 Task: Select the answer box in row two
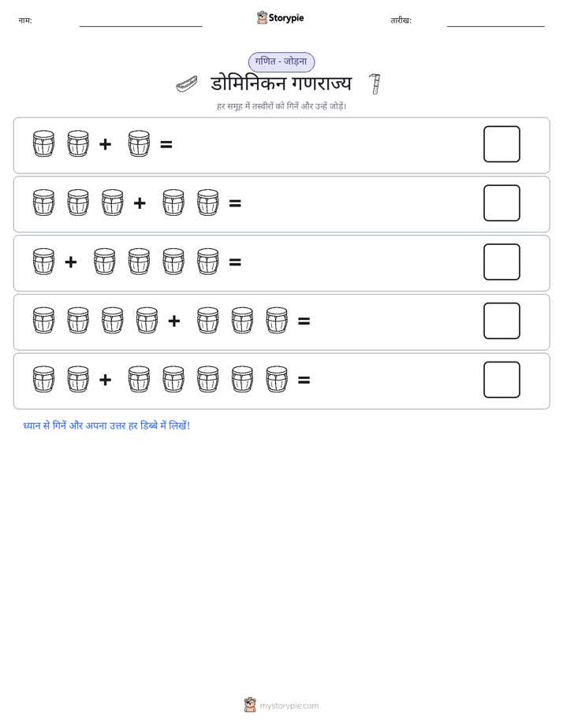(501, 203)
